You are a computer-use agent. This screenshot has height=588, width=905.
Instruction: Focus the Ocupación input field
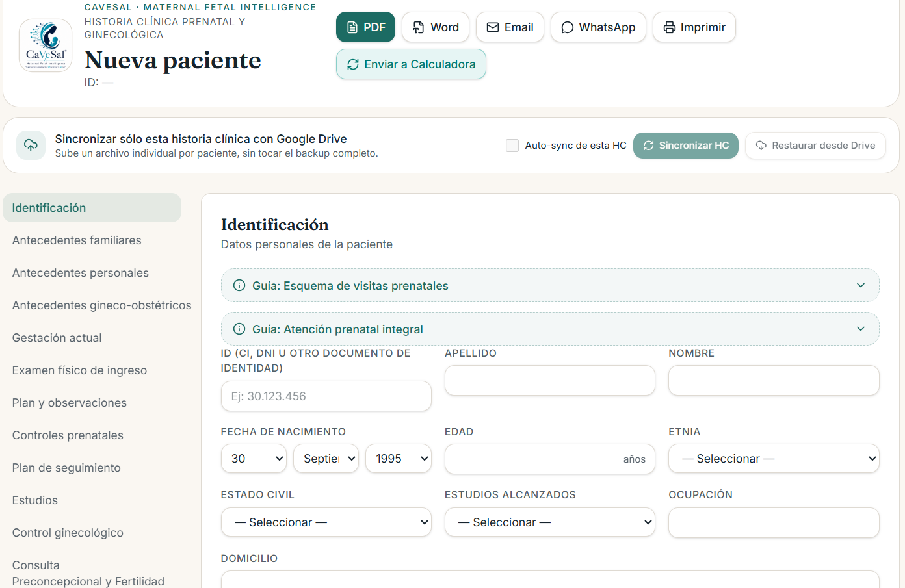(x=774, y=523)
